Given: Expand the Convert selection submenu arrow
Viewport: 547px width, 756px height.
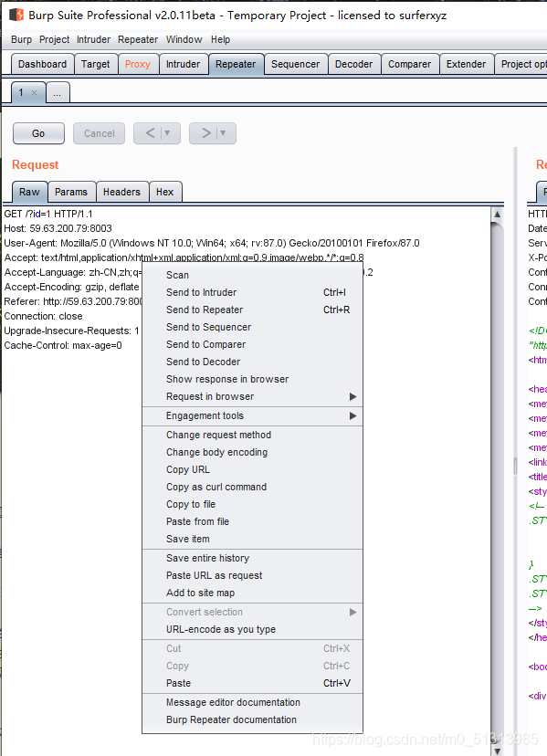Looking at the screenshot, I should click(x=352, y=612).
